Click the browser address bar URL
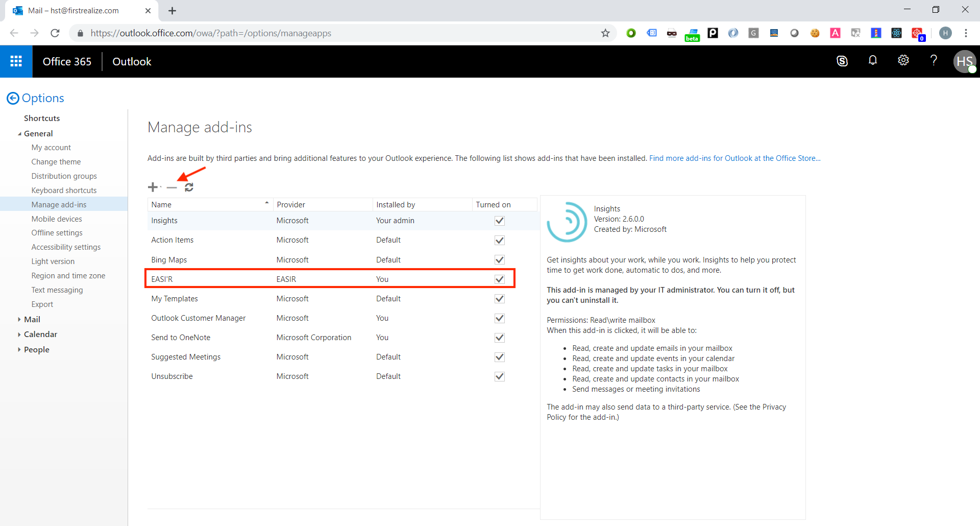This screenshot has height=526, width=980. (211, 33)
